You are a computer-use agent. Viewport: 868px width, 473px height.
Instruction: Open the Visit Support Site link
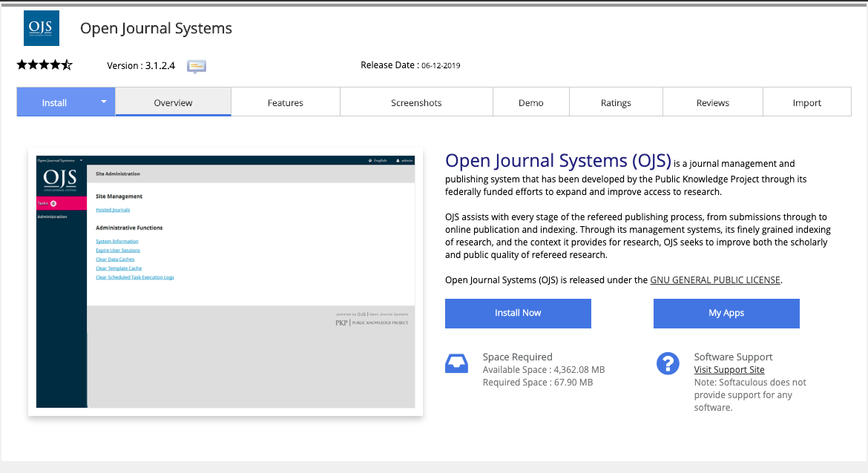click(729, 369)
